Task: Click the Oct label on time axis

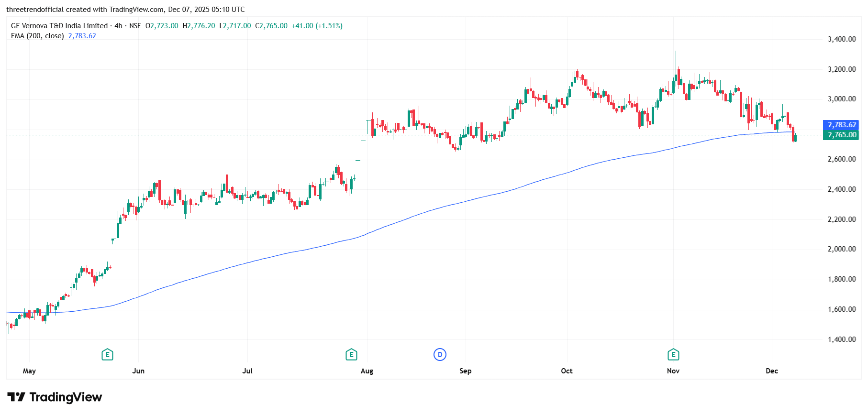Action: [x=567, y=371]
